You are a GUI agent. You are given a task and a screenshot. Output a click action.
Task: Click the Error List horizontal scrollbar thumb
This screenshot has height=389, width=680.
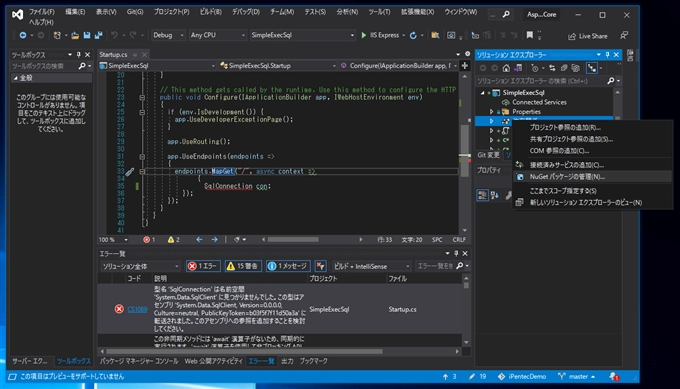(244, 351)
